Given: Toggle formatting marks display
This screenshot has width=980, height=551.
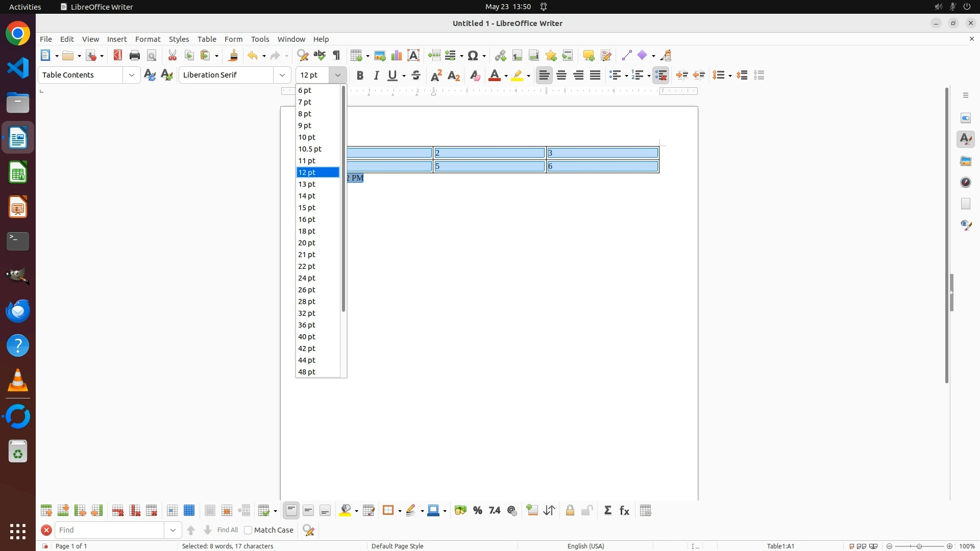Looking at the screenshot, I should coord(336,55).
